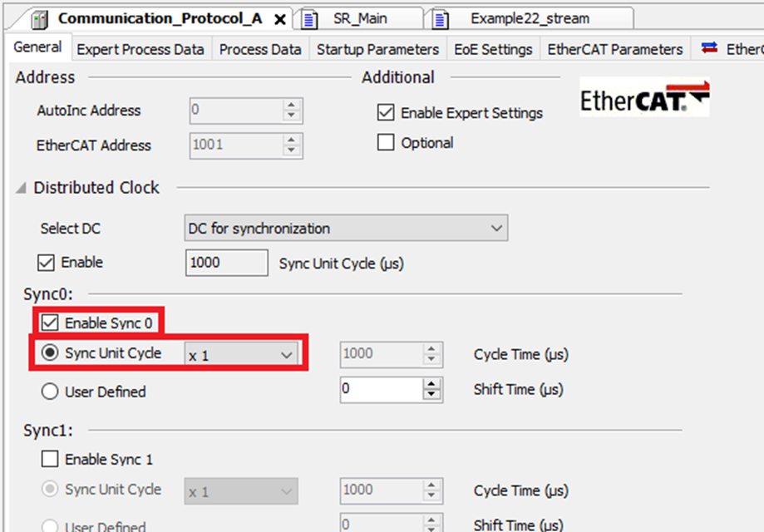Click the SR_Main document icon

coord(309,18)
